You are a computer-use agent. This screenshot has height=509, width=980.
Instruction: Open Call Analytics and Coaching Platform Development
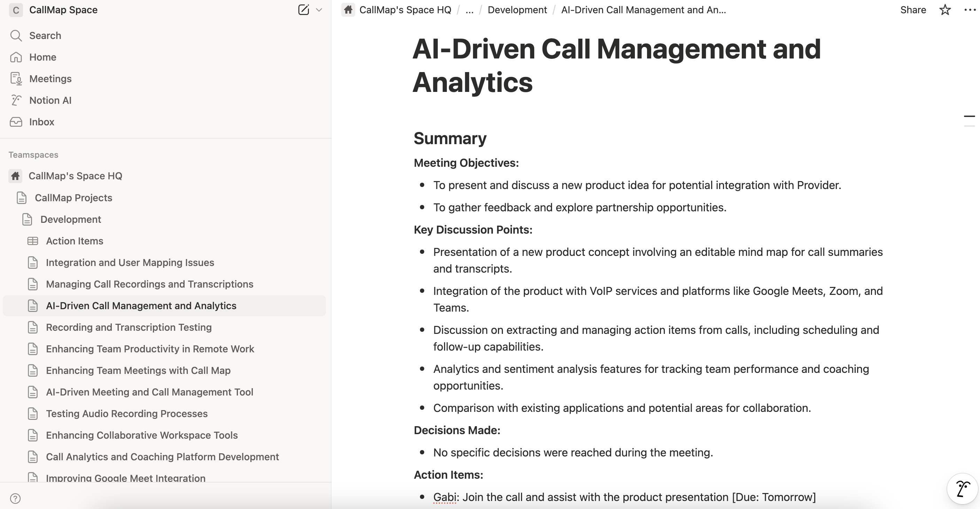pyautogui.click(x=162, y=457)
